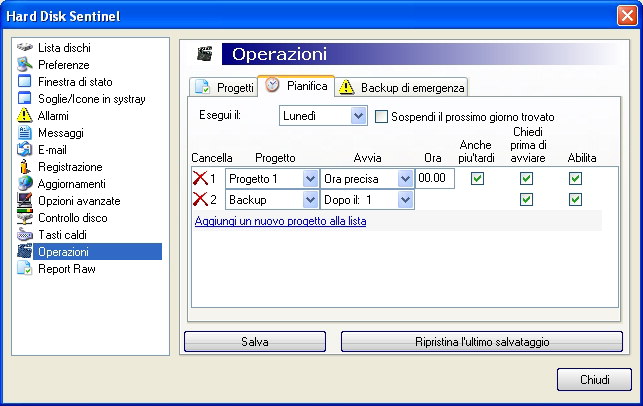Image resolution: width=643 pixels, height=406 pixels.
Task: Delete row 2 Backup with red X
Action: 200,199
